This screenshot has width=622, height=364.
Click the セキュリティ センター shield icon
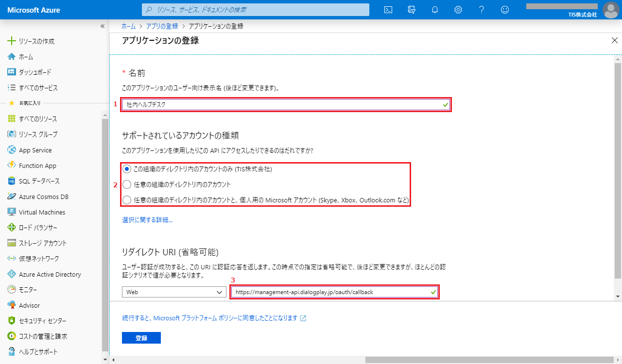(12, 321)
